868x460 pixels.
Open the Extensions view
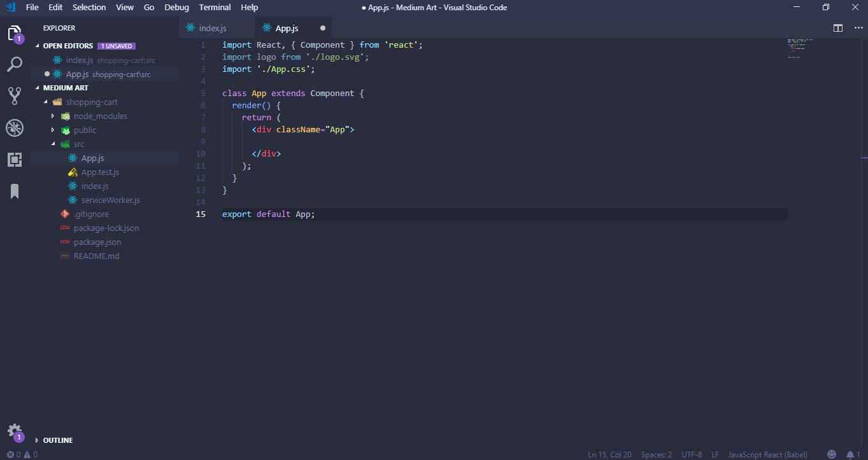(x=15, y=160)
